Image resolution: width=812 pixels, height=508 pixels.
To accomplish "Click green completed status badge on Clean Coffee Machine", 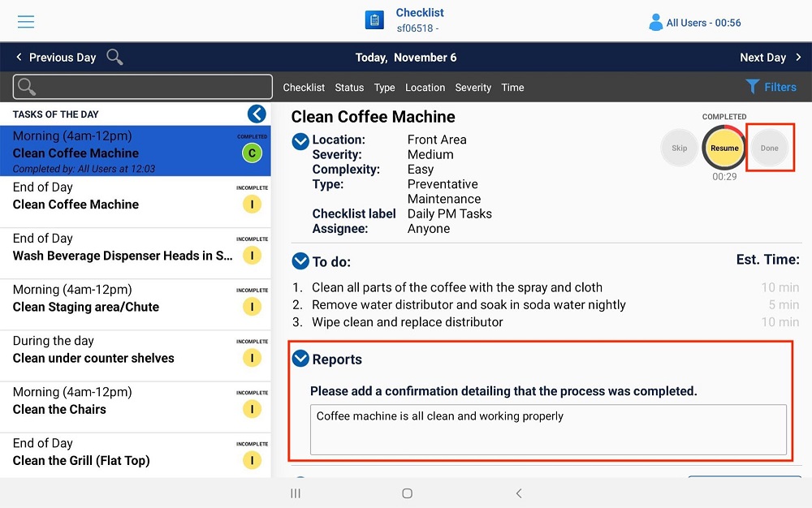I will pyautogui.click(x=252, y=153).
